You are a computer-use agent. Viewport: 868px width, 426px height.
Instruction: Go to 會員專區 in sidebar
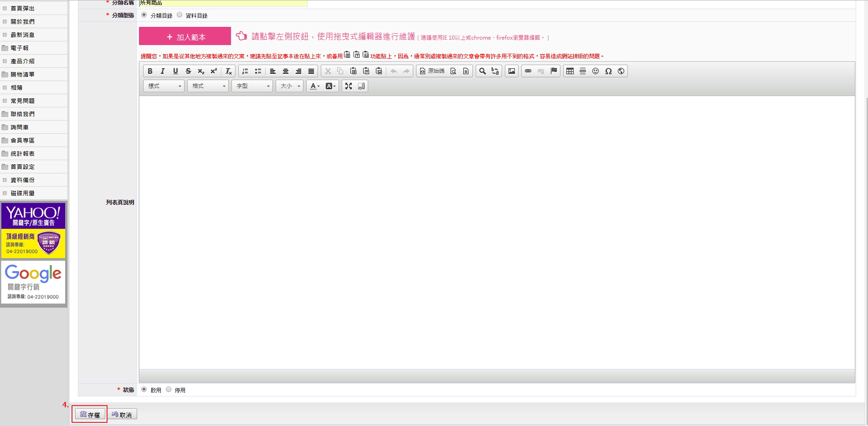[23, 140]
